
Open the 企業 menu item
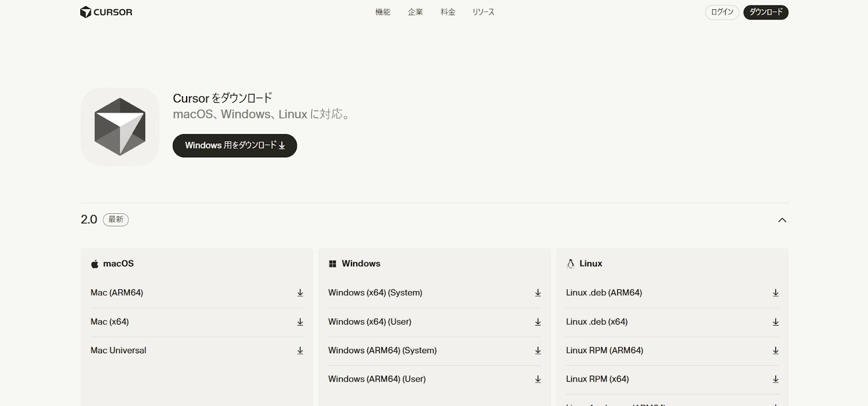coord(415,12)
